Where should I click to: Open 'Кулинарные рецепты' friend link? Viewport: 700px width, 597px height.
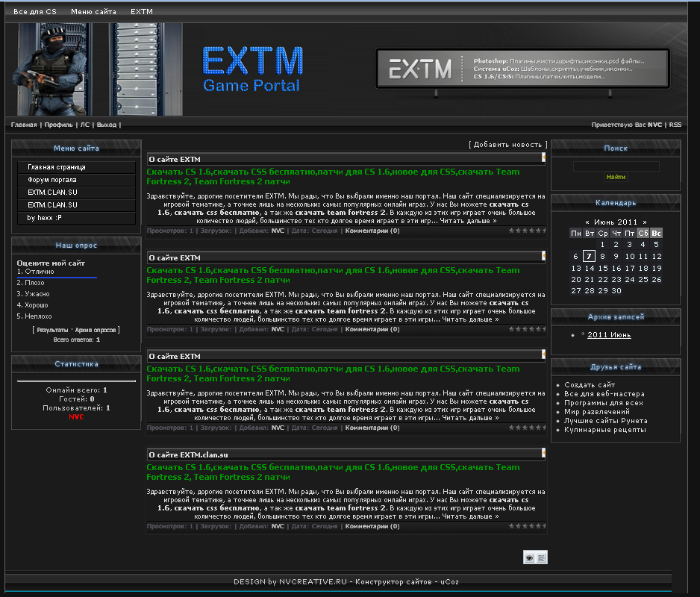pos(605,430)
